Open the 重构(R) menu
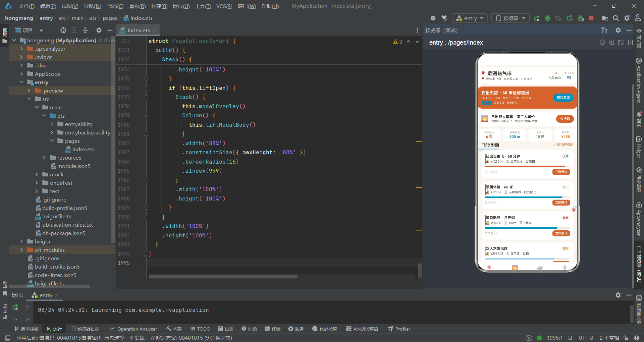 coord(137,6)
